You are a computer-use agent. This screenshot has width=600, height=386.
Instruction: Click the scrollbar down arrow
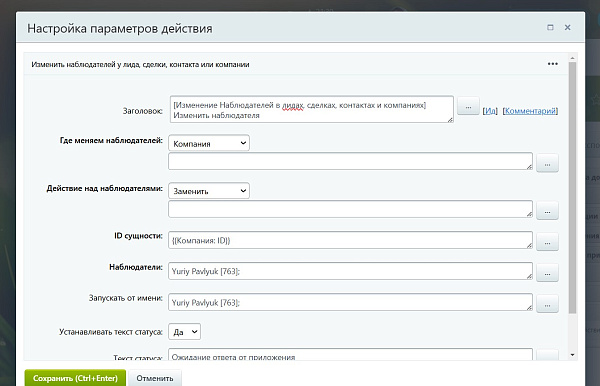572,355
